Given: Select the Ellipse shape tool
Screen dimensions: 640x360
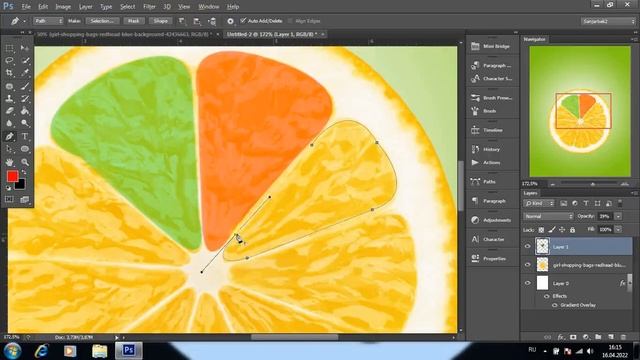Looking at the screenshot, I should pyautogui.click(x=24, y=149).
